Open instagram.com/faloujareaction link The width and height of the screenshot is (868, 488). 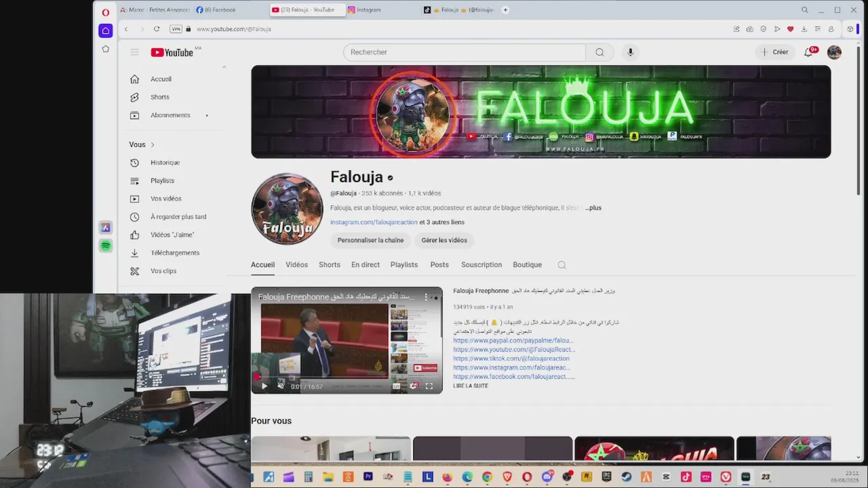[374, 222]
